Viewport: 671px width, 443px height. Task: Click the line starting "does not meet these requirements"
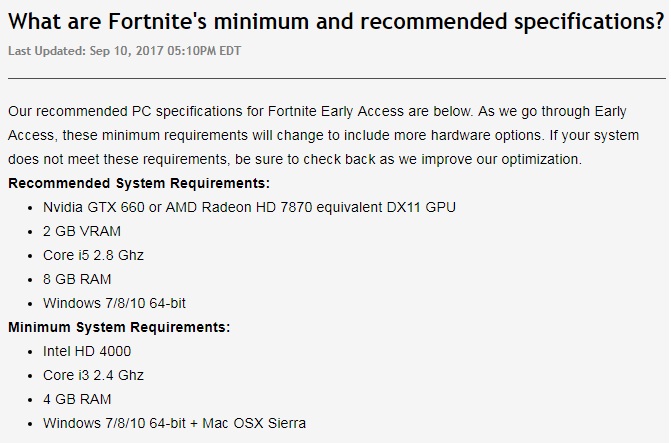click(x=292, y=159)
